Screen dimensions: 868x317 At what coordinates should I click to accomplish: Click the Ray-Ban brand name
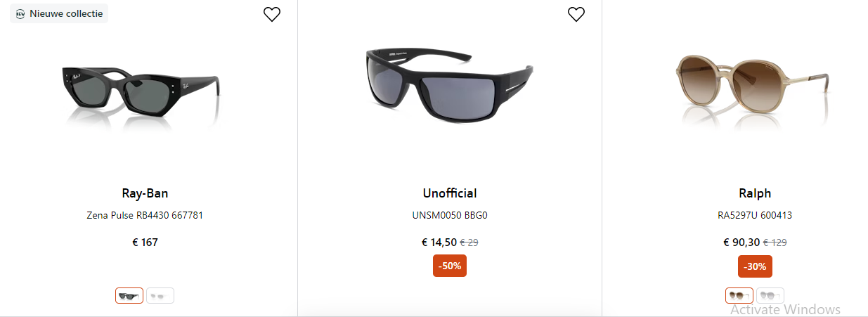[145, 193]
